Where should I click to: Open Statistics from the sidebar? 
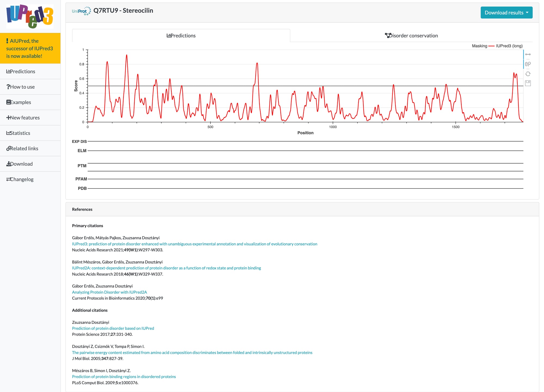coord(18,133)
